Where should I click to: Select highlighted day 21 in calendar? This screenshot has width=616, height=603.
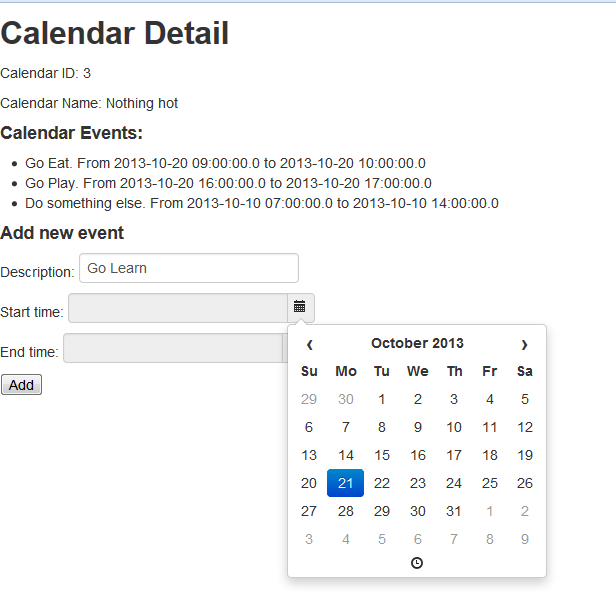[x=345, y=483]
